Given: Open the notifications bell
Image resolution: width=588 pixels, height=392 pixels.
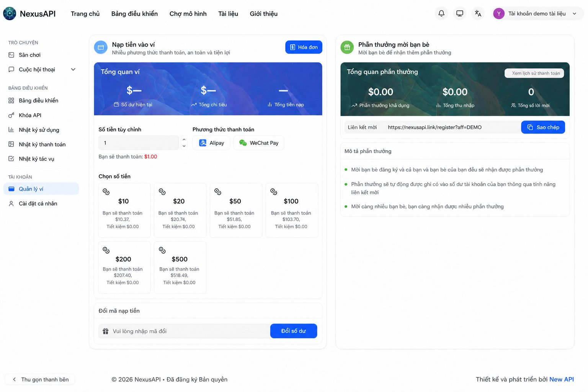Looking at the screenshot, I should coord(441,13).
